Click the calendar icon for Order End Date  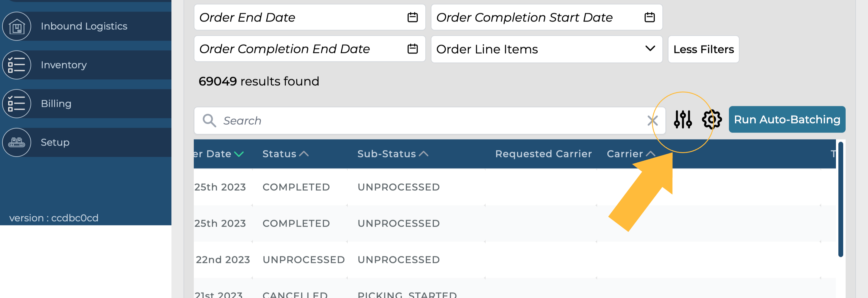(x=413, y=17)
